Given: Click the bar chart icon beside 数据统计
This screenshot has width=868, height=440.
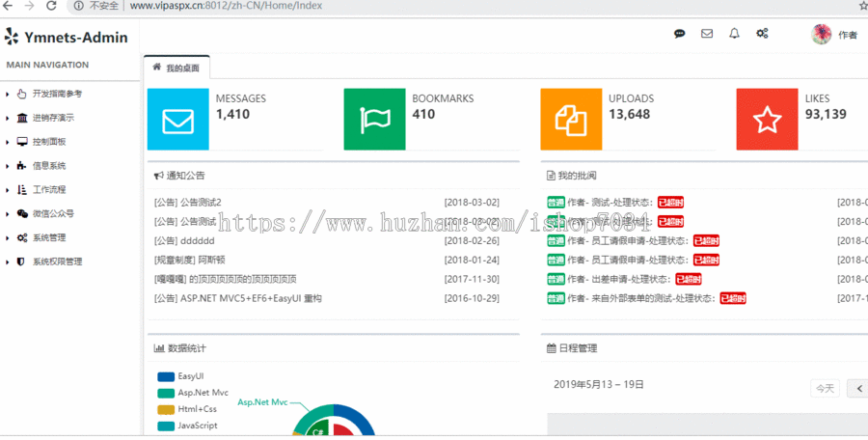Looking at the screenshot, I should click(x=159, y=348).
